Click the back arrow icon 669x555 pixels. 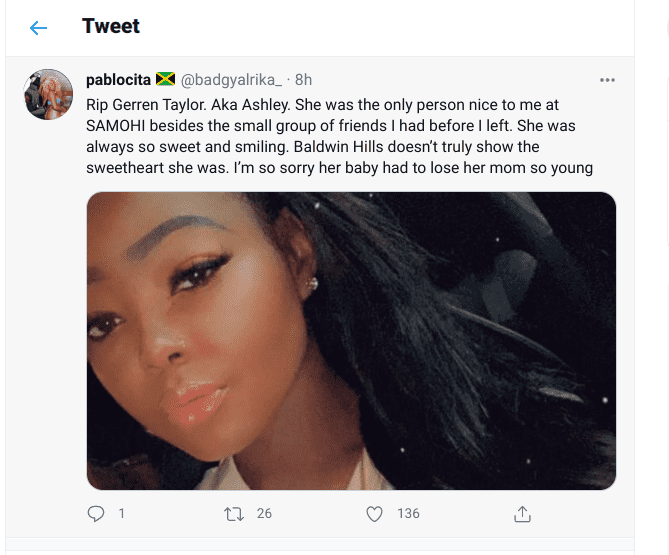pyautogui.click(x=38, y=28)
